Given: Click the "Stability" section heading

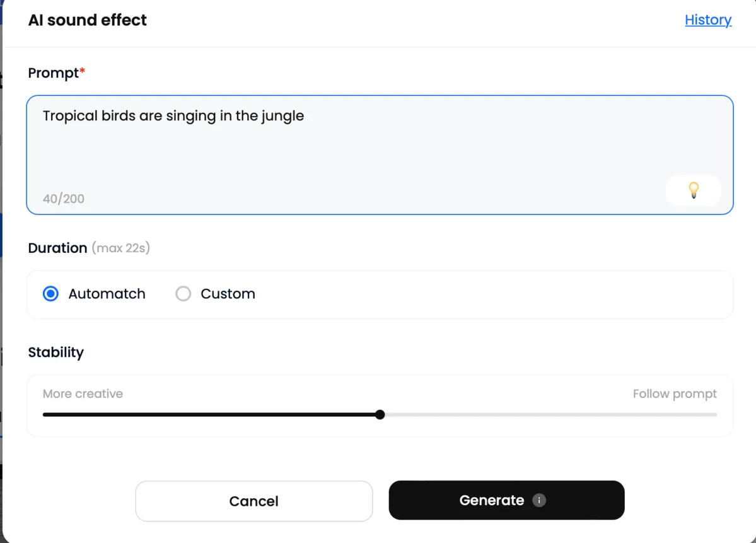Looking at the screenshot, I should coord(55,352).
